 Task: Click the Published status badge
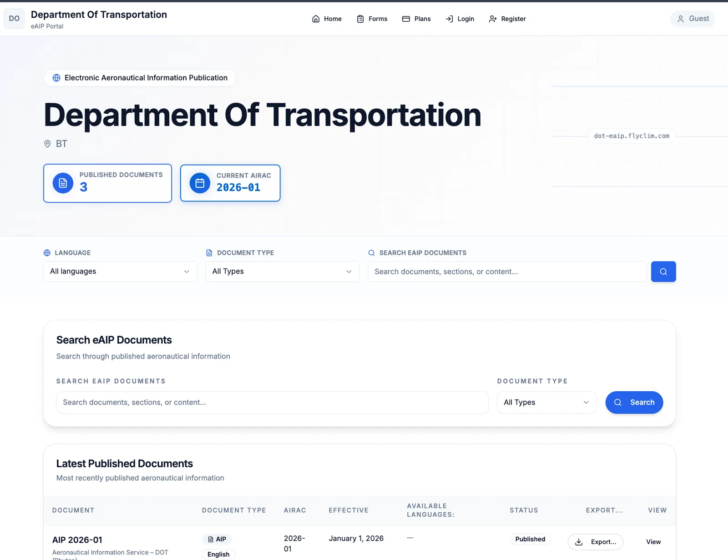click(530, 539)
